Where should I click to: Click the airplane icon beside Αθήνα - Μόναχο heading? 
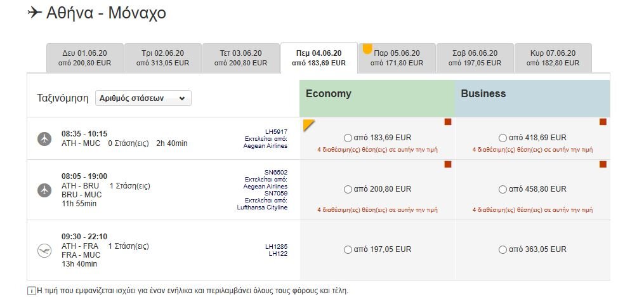(34, 13)
